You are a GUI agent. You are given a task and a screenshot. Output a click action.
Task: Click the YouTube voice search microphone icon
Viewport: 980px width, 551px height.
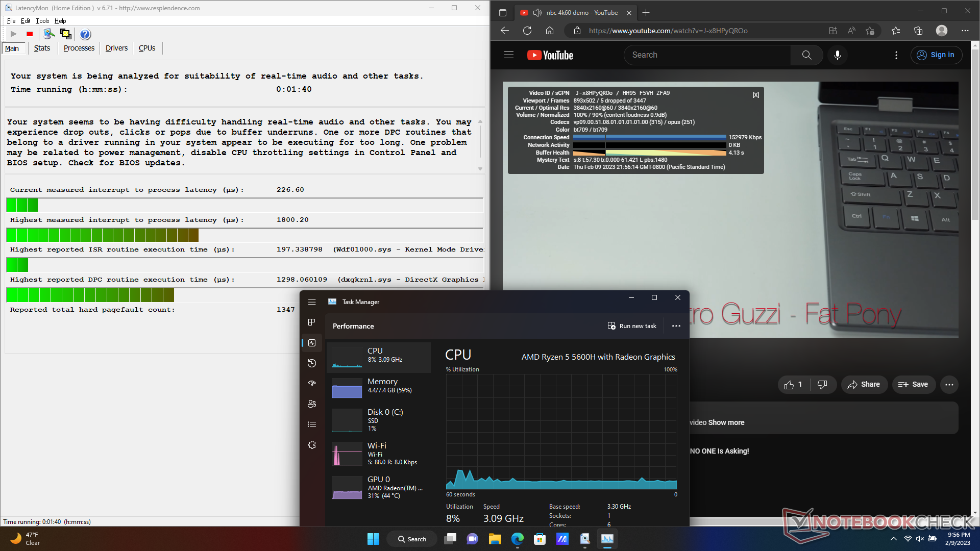click(837, 55)
